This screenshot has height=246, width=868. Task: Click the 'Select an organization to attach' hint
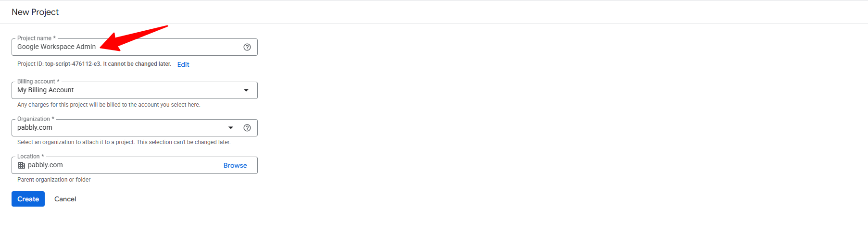click(124, 142)
